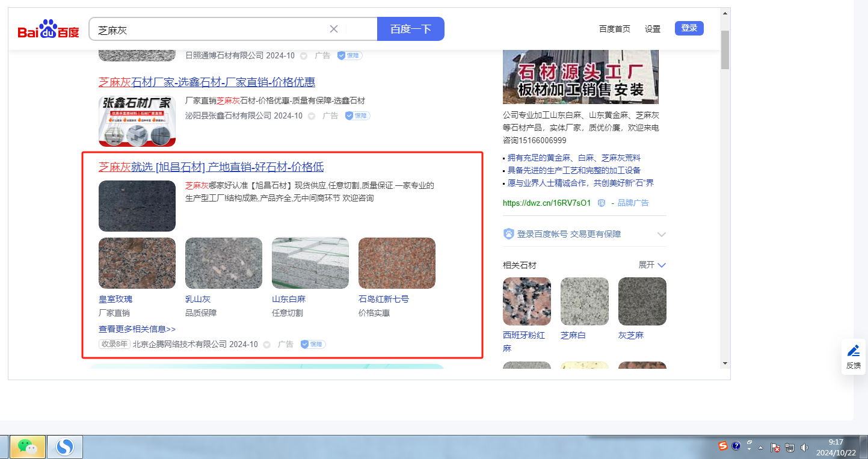Go to 百度首页 in the top navigation

pos(615,29)
